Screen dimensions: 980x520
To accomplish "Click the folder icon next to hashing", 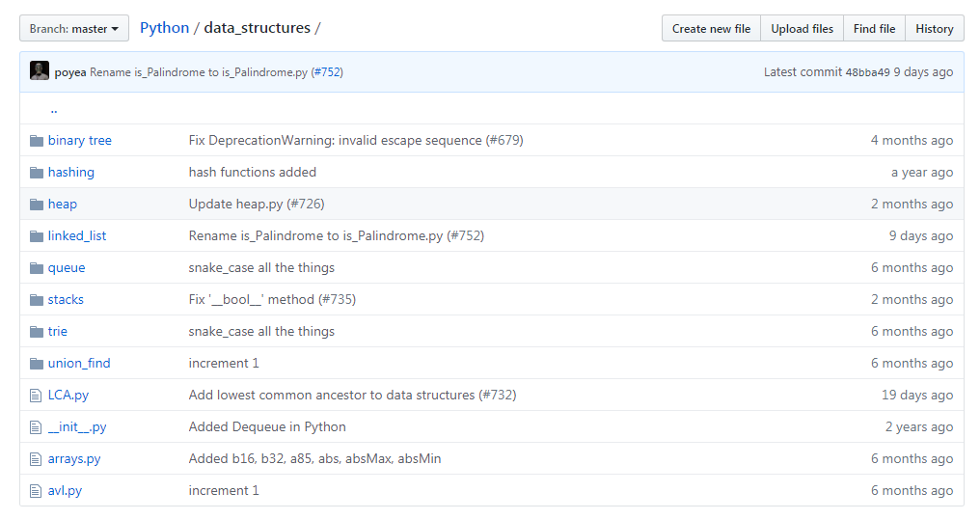I will click(x=37, y=173).
